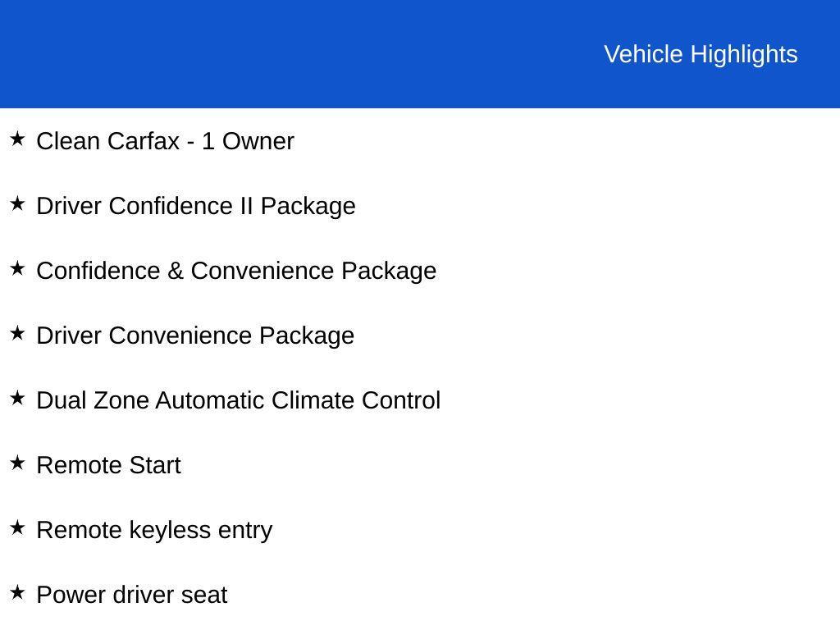
Task: Click the star bullet beside Power driver seat
Action: tap(17, 593)
